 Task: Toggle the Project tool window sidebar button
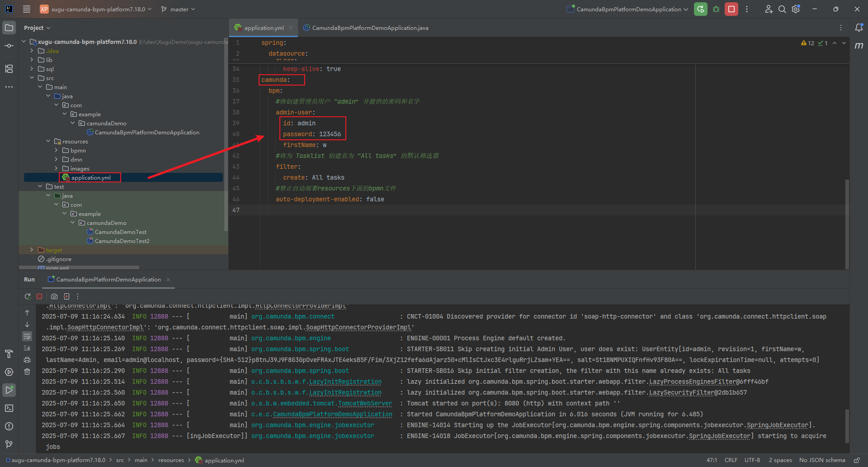pyautogui.click(x=9, y=28)
